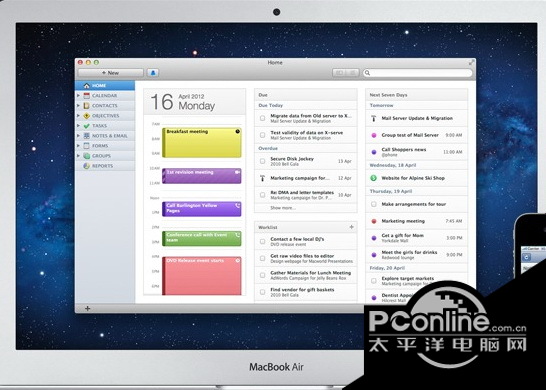Viewport: 546px width, 390px height.
Task: Open the red DVD Release event block
Action: (x=202, y=276)
